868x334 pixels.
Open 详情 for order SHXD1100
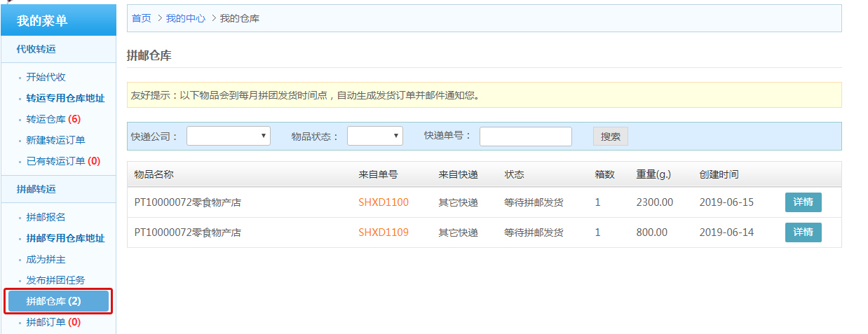click(803, 202)
